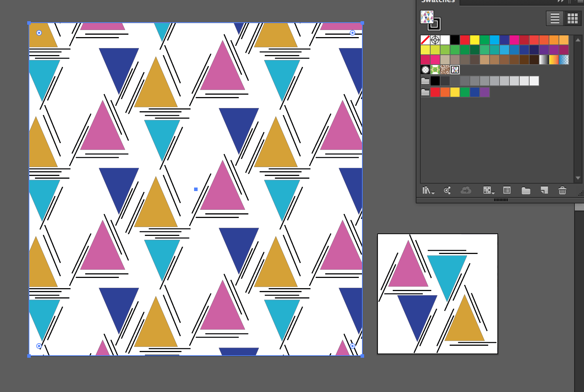
Task: Click the New Swatch icon
Action: [x=544, y=191]
